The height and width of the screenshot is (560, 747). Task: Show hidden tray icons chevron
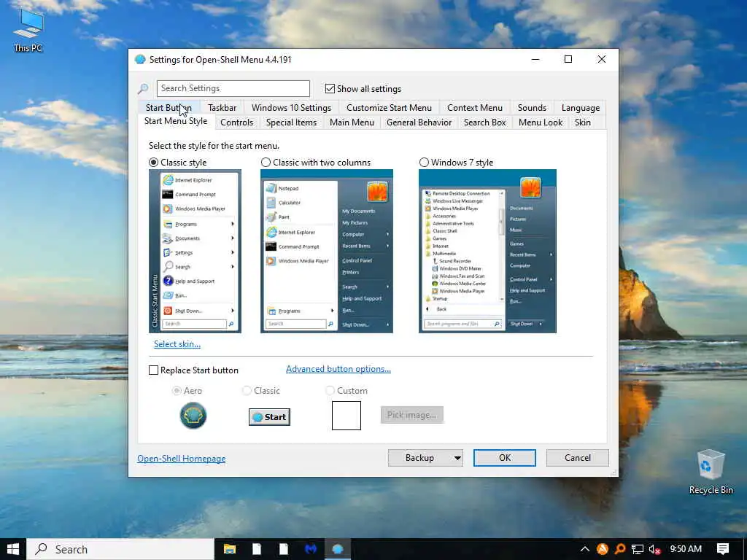[584, 549]
